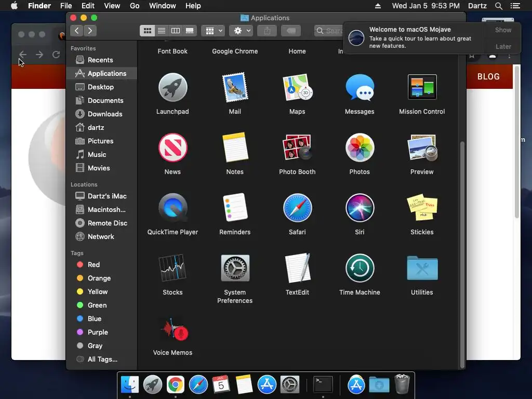Open the item grouping dropdown in toolbar
The image size is (532, 399).
(x=213, y=31)
